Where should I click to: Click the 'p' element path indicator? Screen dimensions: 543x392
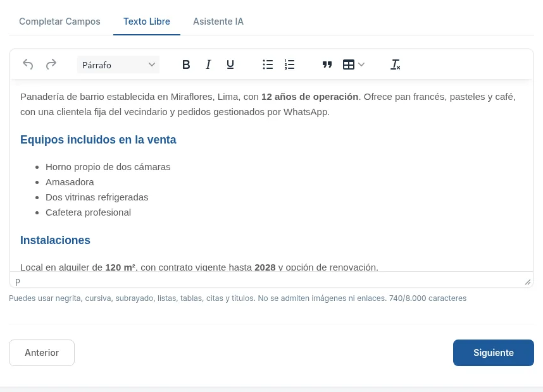click(18, 281)
